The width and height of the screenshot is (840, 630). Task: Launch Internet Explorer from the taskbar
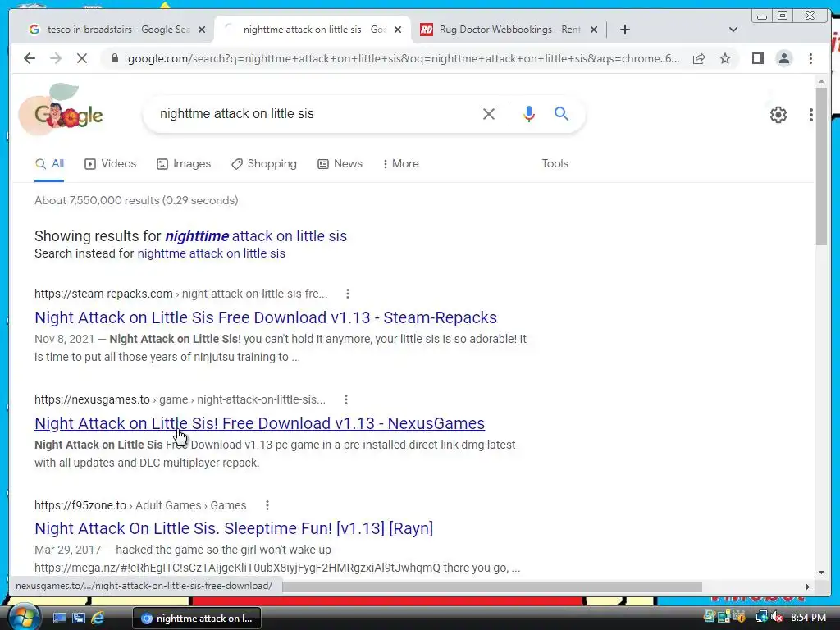[x=98, y=619]
